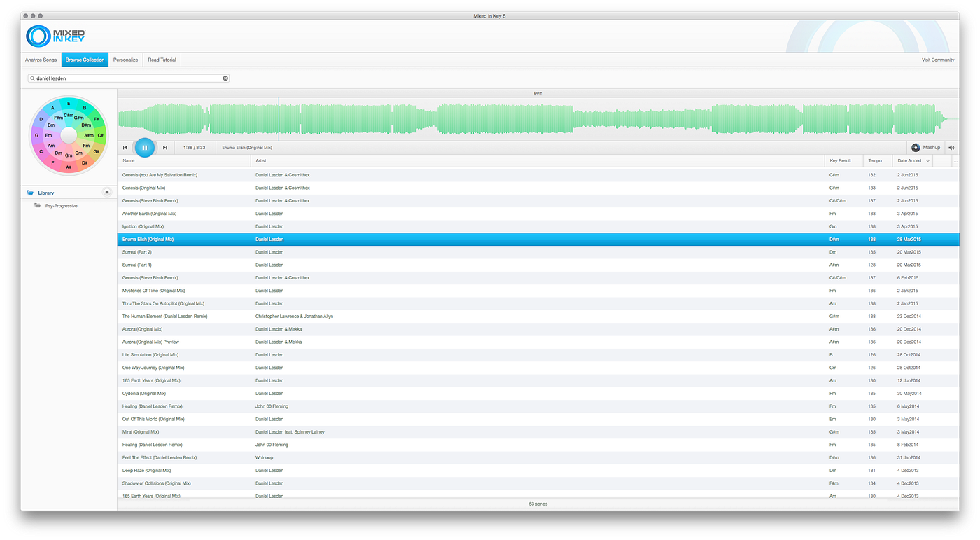Open the Personalize tab

pyautogui.click(x=126, y=60)
